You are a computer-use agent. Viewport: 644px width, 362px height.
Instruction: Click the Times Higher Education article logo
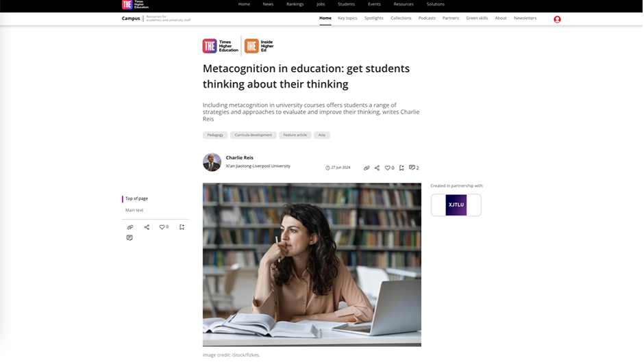click(x=221, y=46)
